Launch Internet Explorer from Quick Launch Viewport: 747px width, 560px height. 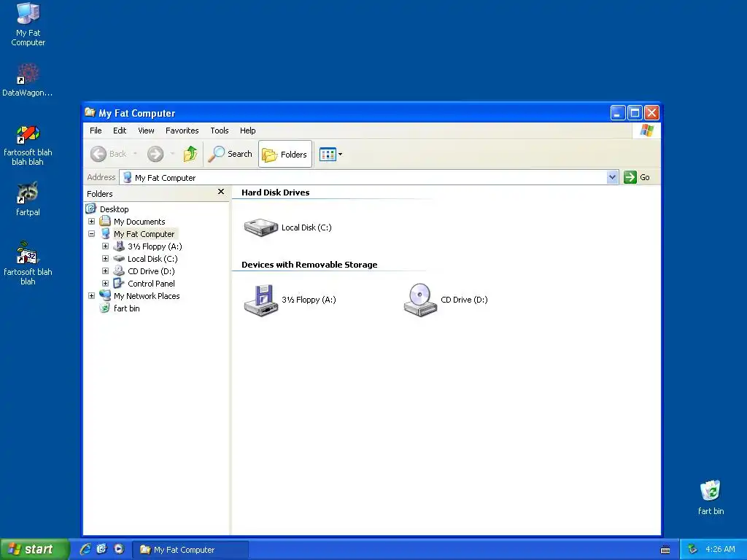tap(85, 549)
